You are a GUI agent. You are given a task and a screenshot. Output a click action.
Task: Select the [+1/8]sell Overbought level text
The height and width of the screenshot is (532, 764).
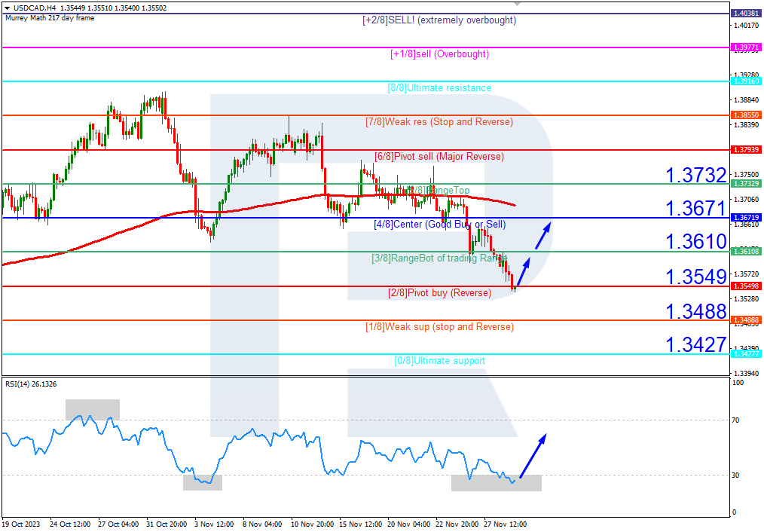[439, 54]
